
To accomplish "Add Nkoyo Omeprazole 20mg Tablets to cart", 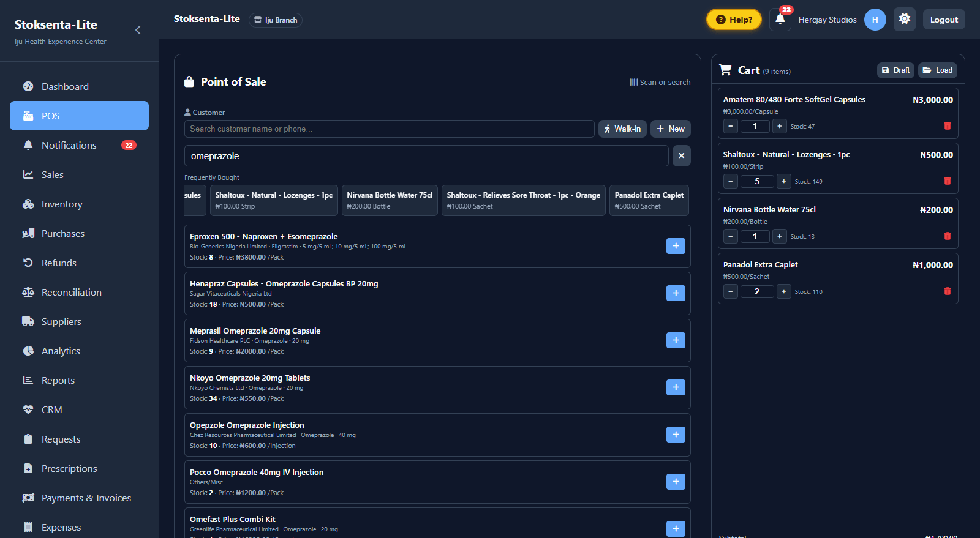I will tap(676, 387).
